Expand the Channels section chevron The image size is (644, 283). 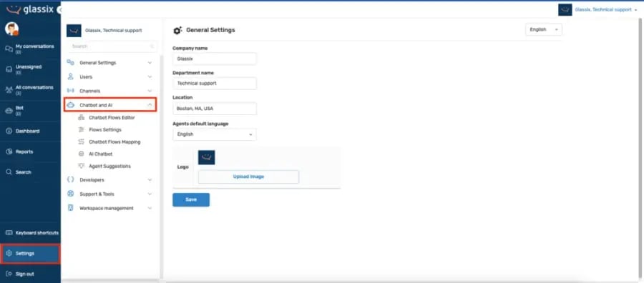tap(150, 91)
